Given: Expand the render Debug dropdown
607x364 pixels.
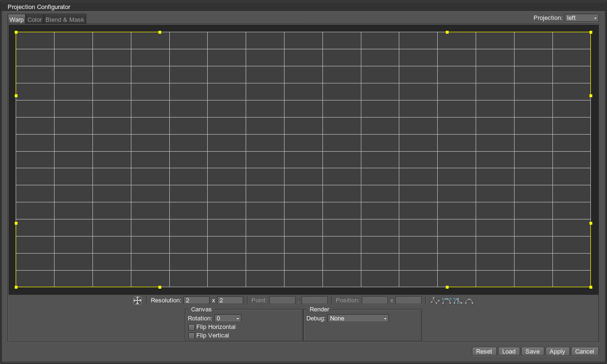Looking at the screenshot, I should [358, 318].
